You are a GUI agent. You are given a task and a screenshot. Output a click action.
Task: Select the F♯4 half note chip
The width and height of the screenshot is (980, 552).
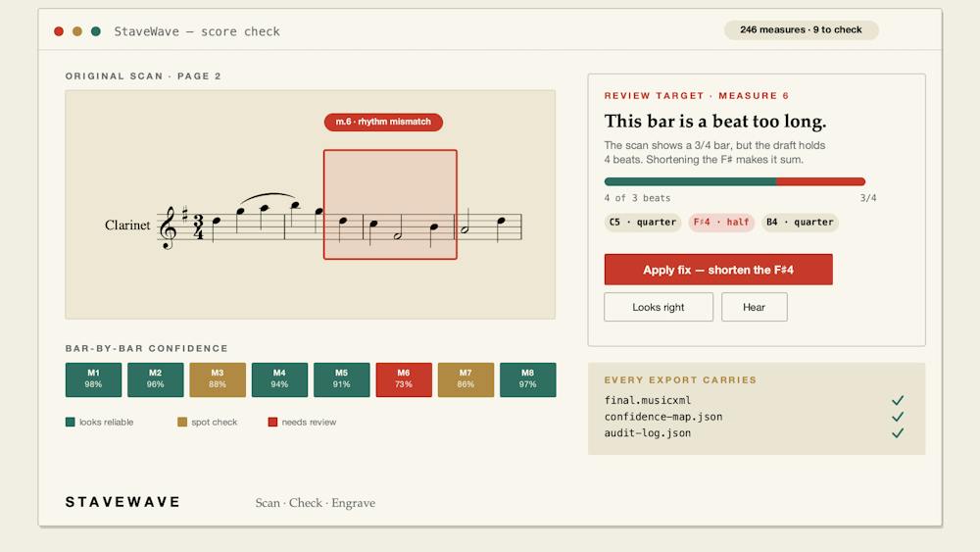(x=721, y=222)
